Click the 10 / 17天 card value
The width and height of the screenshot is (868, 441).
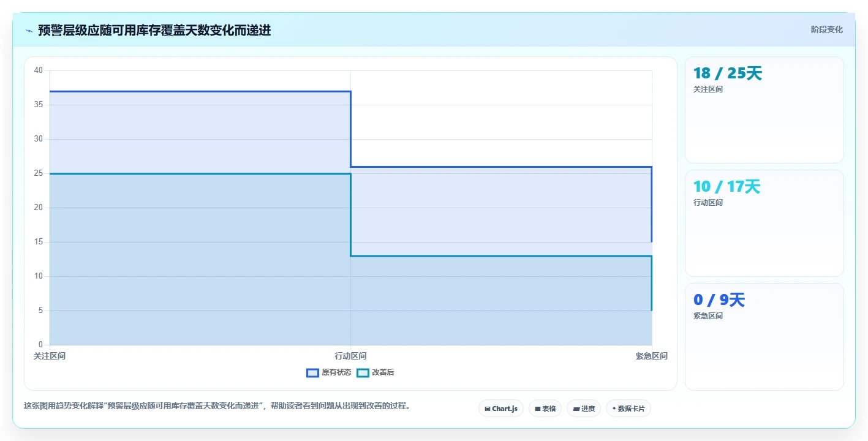tap(726, 187)
